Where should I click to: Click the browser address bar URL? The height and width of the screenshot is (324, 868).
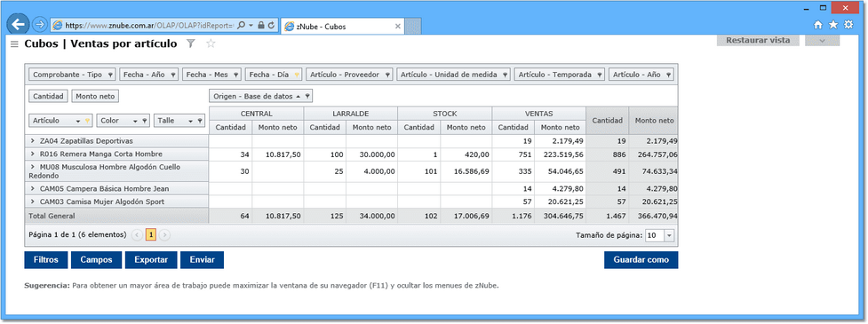[x=149, y=26]
